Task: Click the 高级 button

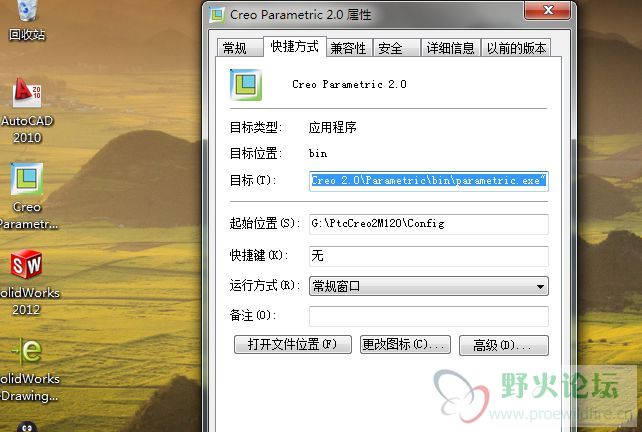Action: pos(504,345)
